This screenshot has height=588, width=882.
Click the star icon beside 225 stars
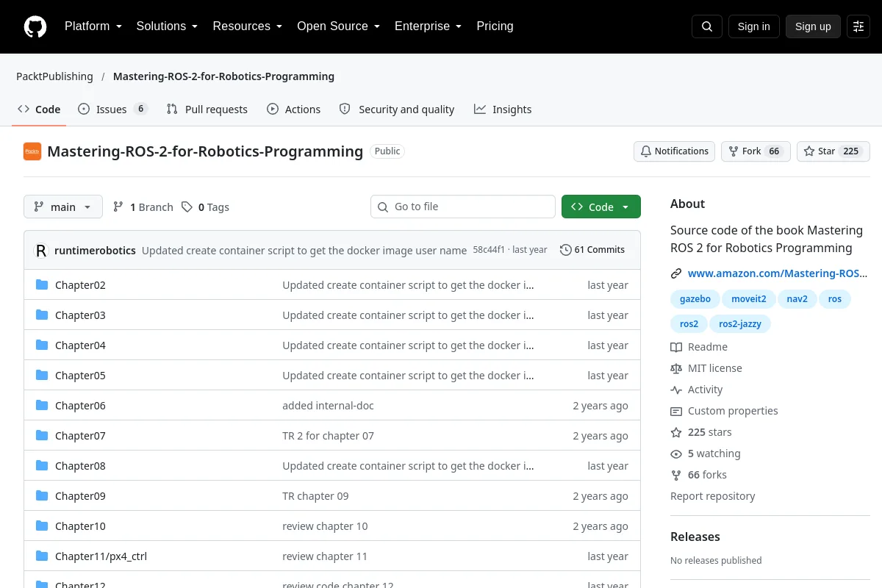[x=676, y=432]
